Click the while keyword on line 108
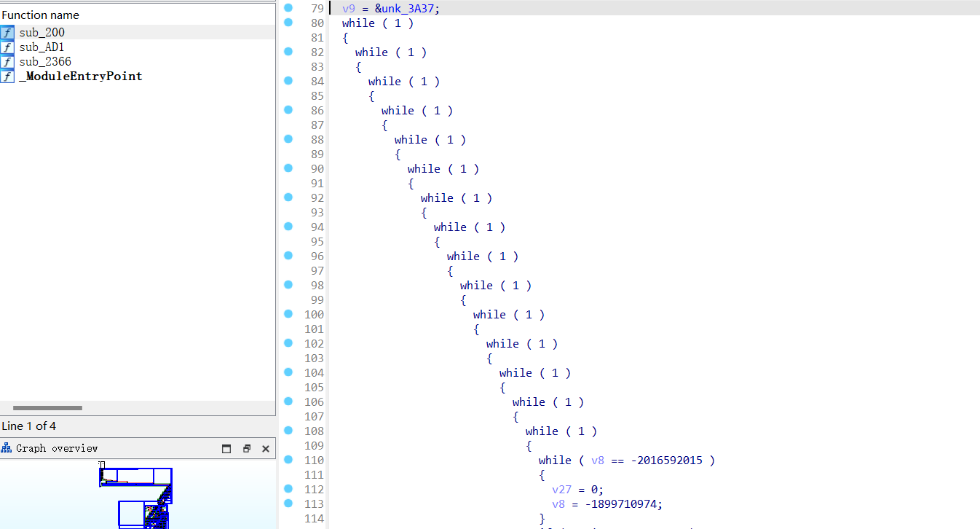The width and height of the screenshot is (980, 529). 542,431
